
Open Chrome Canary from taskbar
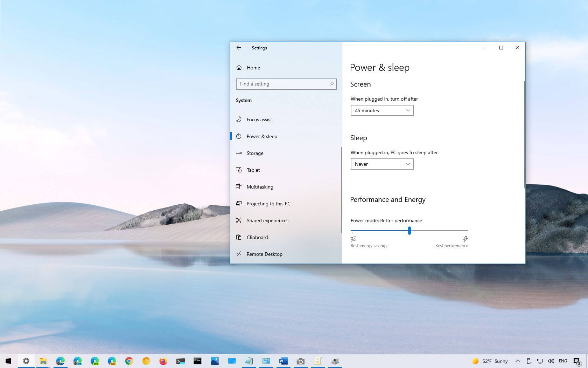point(146,361)
